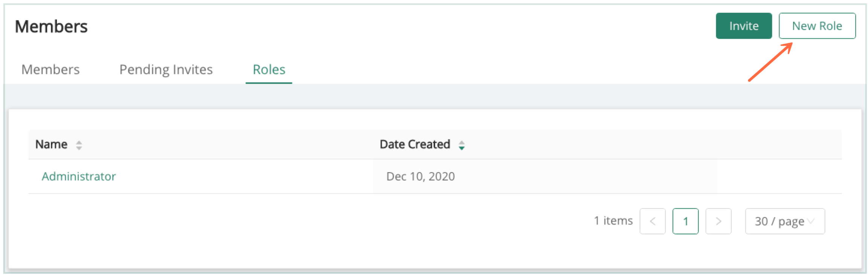Select the Roles tab

point(269,70)
